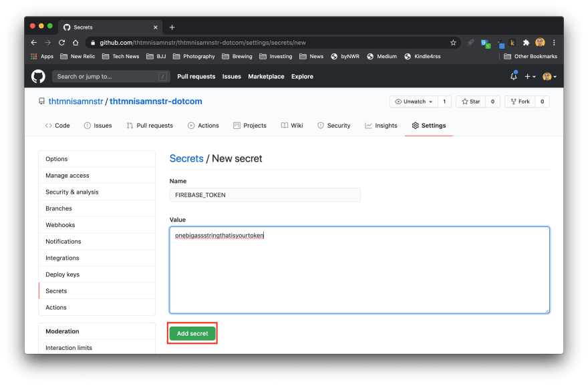Click the GitHub Octocat logo
Viewport: 588px width, 386px height.
(x=38, y=76)
